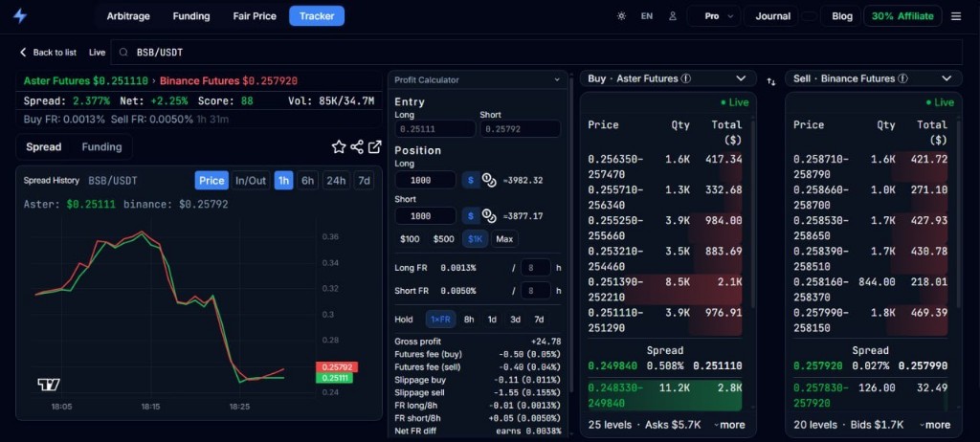The image size is (980, 442).
Task: Click the Entry Long price field
Action: coord(435,129)
